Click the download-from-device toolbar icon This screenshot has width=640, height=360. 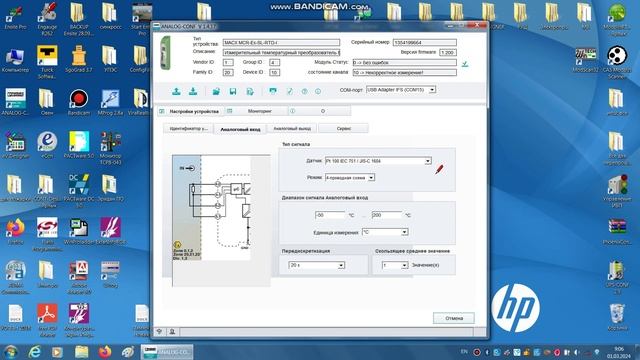coord(193,91)
